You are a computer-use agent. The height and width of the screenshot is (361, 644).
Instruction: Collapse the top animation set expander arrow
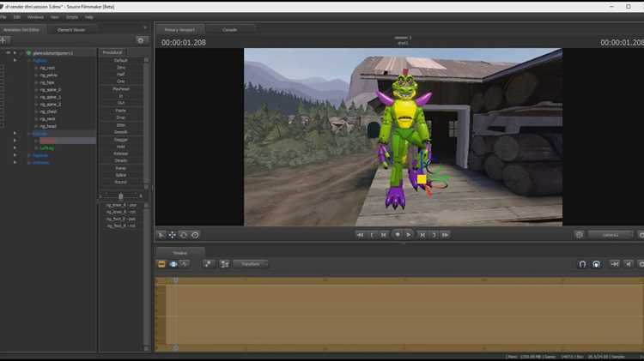15,52
